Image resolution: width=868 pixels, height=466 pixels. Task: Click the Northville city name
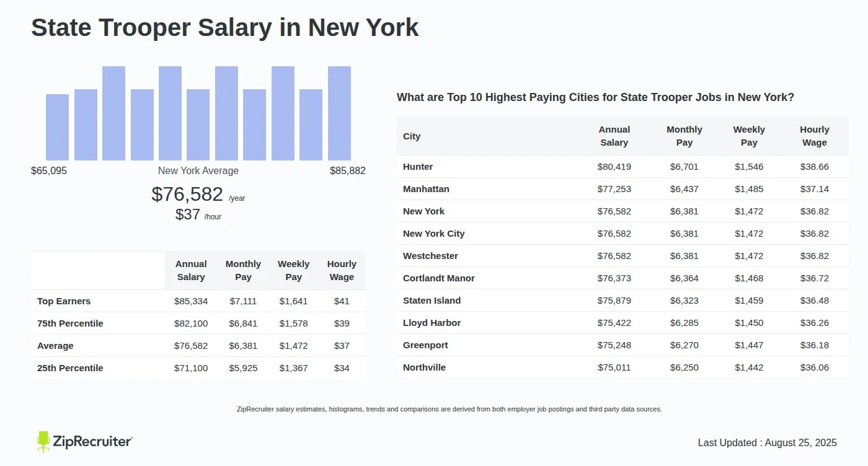(x=424, y=367)
